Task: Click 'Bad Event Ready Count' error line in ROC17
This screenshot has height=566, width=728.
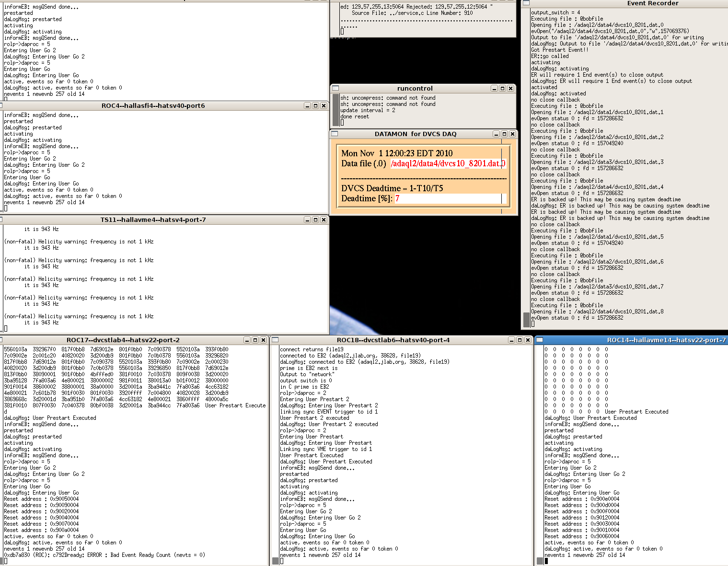Action: click(x=104, y=555)
